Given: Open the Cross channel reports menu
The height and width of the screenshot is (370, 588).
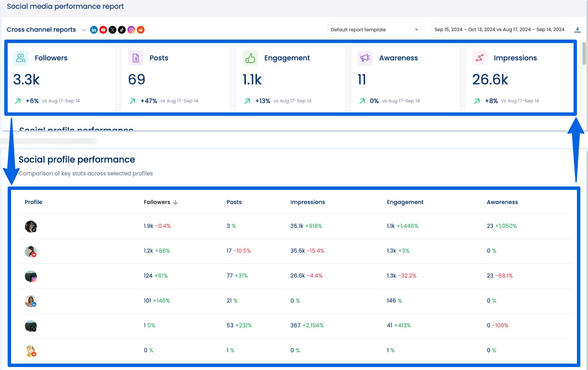Looking at the screenshot, I should [x=41, y=29].
